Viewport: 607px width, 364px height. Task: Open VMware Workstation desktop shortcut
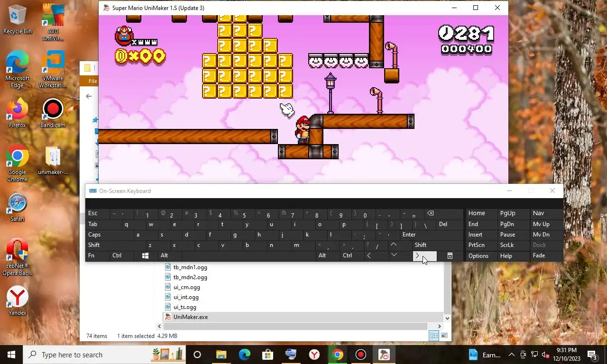coord(53,69)
